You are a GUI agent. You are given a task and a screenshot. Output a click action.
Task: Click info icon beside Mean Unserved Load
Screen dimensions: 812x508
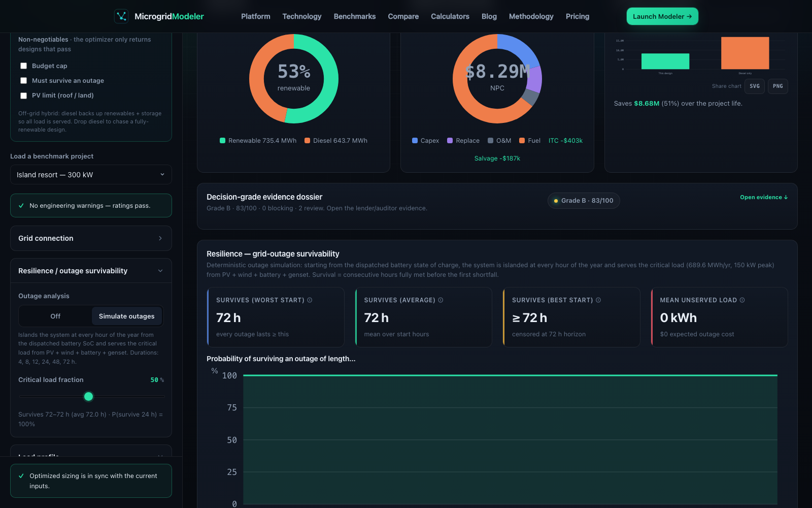[742, 300]
